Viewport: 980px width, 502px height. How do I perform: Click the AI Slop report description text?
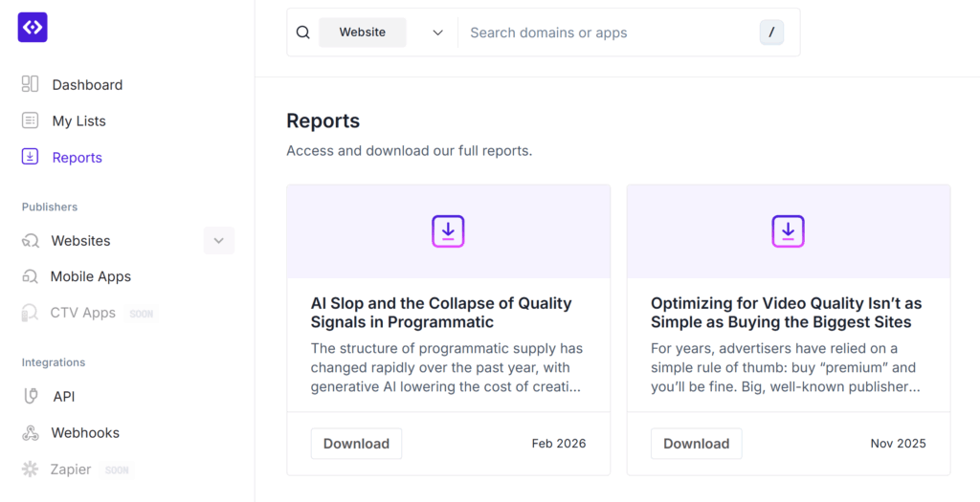tap(447, 368)
